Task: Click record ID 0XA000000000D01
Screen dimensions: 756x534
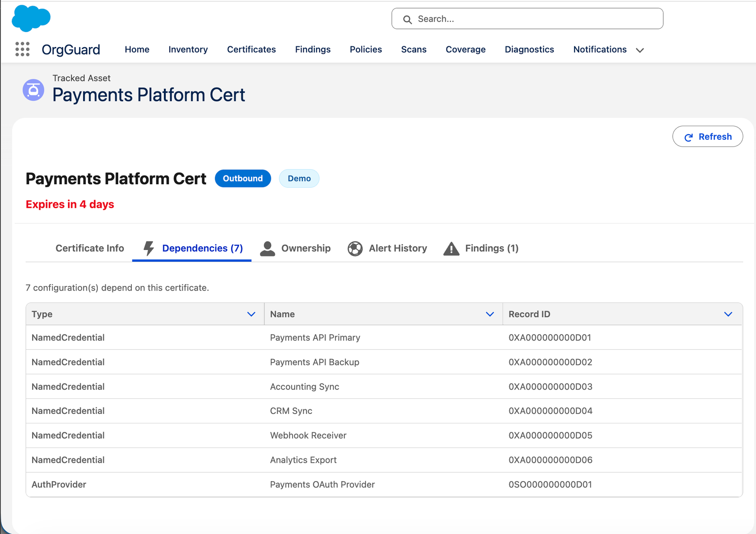Action: tap(550, 338)
